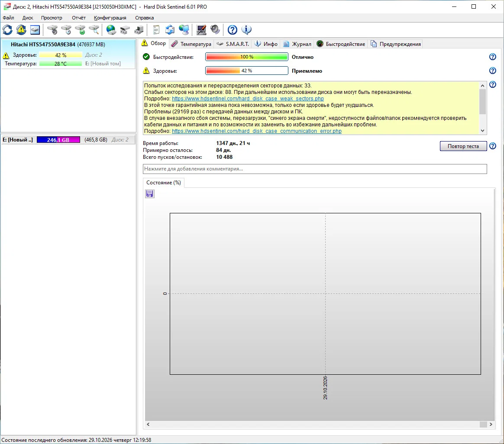Click the globe with disk toolbar icon
Screen dimensions: 504x444
point(111,30)
